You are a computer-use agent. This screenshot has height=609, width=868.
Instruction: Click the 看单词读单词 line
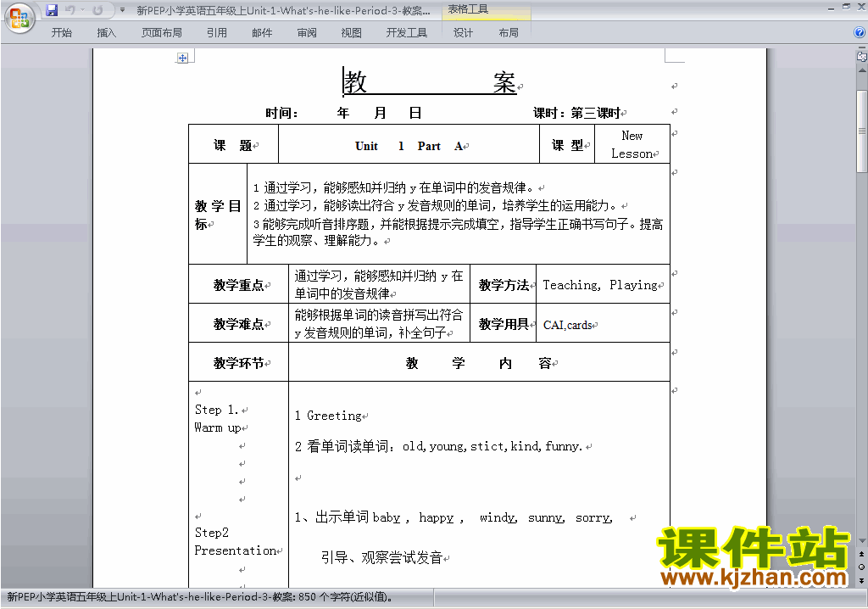[438, 447]
